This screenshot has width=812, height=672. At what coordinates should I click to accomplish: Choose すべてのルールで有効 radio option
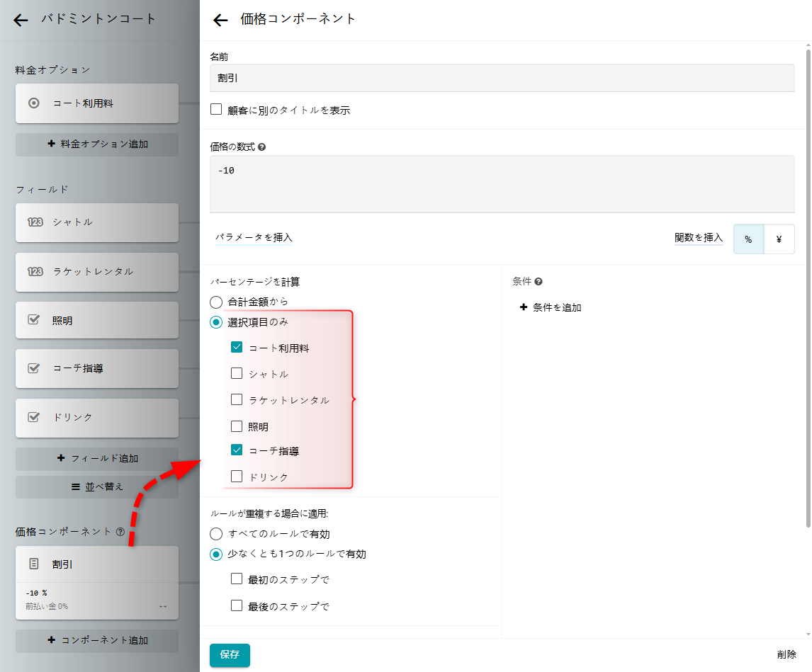click(x=216, y=534)
